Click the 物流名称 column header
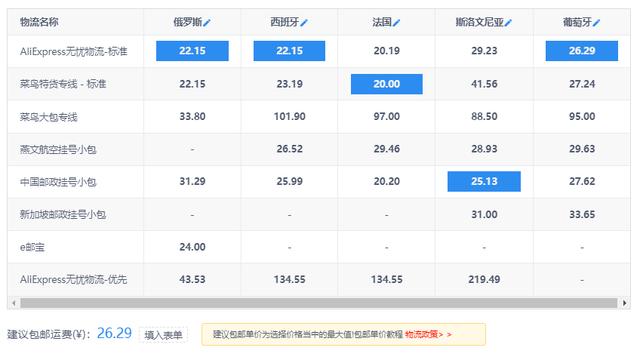 coord(39,22)
